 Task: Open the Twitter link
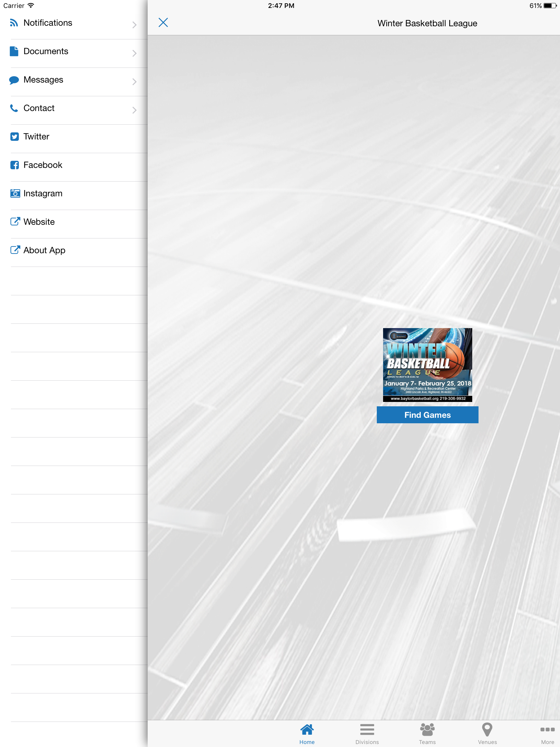(74, 138)
